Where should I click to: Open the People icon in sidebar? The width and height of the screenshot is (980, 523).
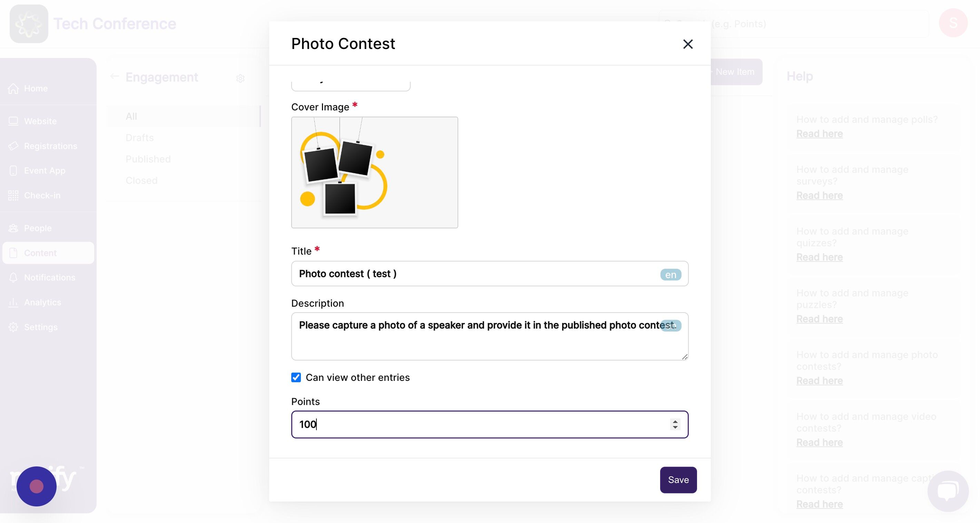(13, 228)
